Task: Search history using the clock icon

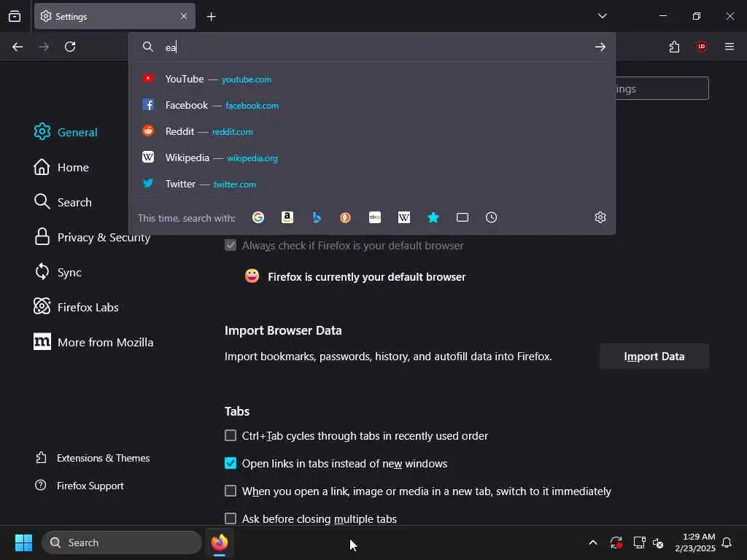Action: [x=491, y=217]
